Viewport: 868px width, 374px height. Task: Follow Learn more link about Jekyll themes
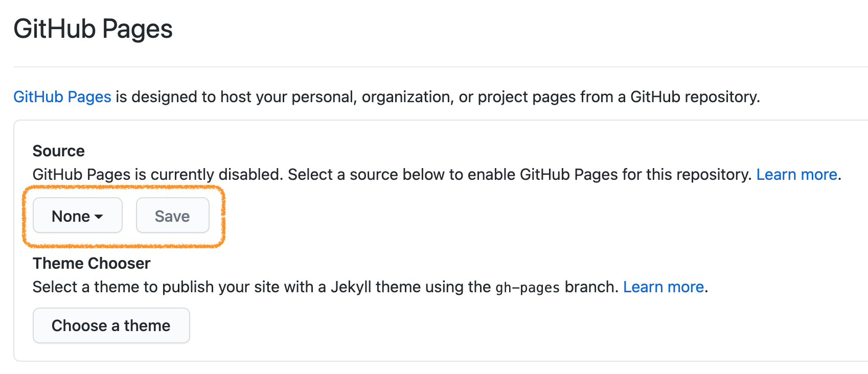663,287
